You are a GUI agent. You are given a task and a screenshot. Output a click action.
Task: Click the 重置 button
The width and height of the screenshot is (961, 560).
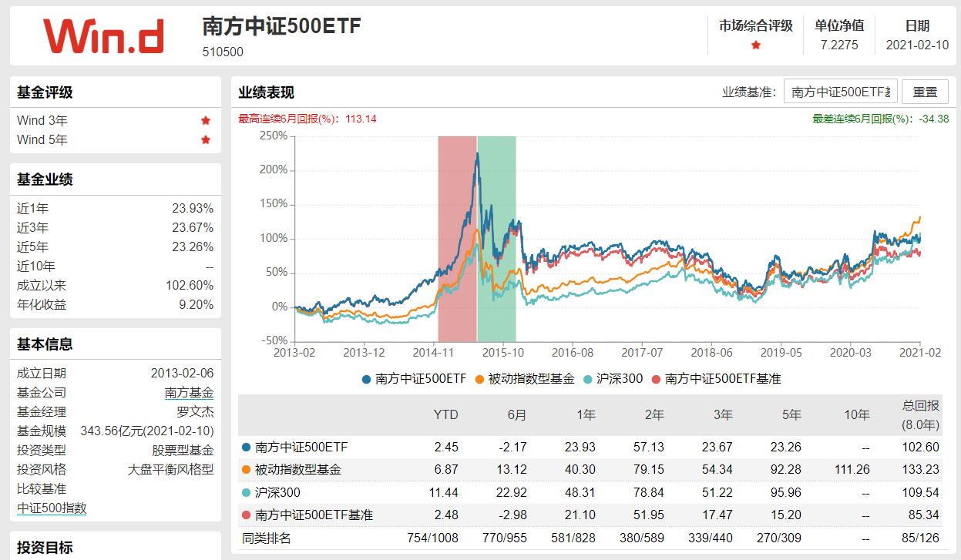tap(925, 92)
